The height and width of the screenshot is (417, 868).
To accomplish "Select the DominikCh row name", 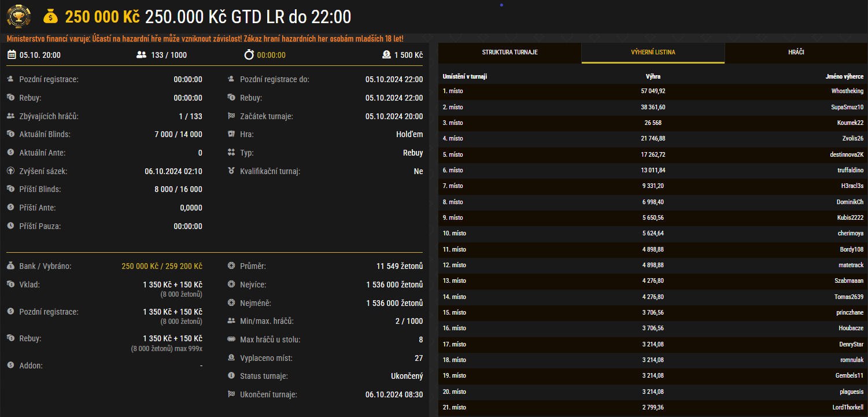I will click(850, 202).
